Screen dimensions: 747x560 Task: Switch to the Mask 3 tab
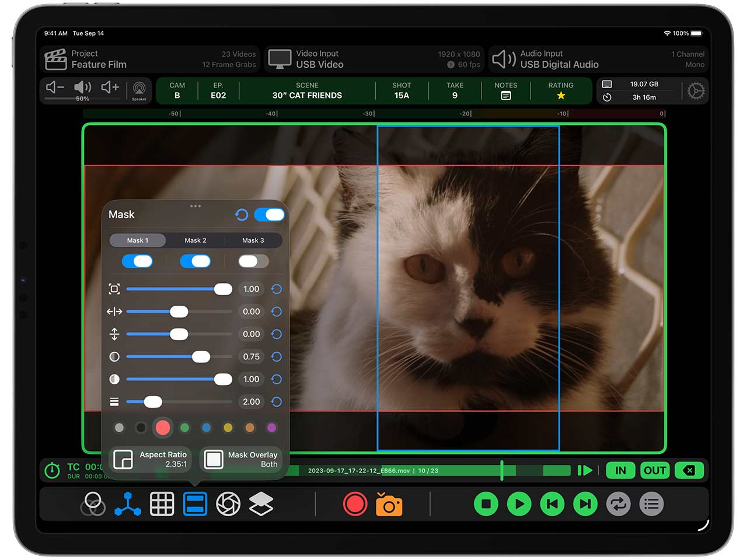[x=253, y=240]
